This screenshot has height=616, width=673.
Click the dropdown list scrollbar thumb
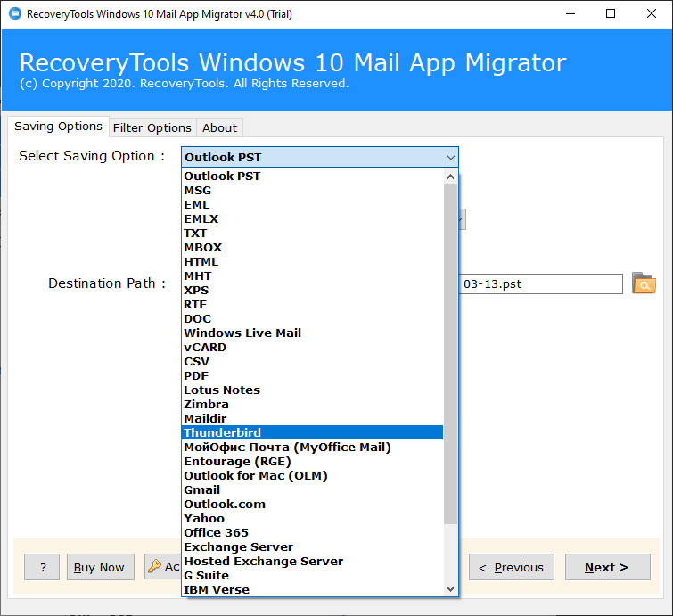(450, 354)
